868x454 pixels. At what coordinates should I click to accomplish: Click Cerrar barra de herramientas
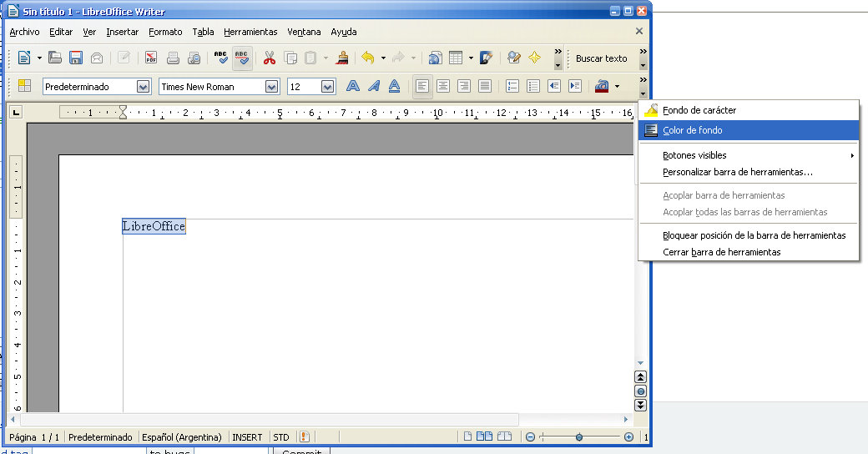pos(721,252)
